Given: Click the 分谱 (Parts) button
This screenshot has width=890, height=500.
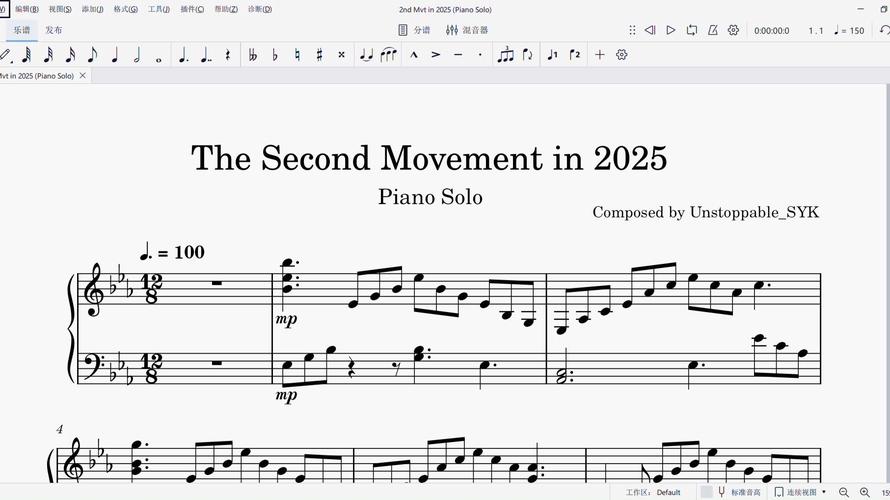Looking at the screenshot, I should pos(414,30).
